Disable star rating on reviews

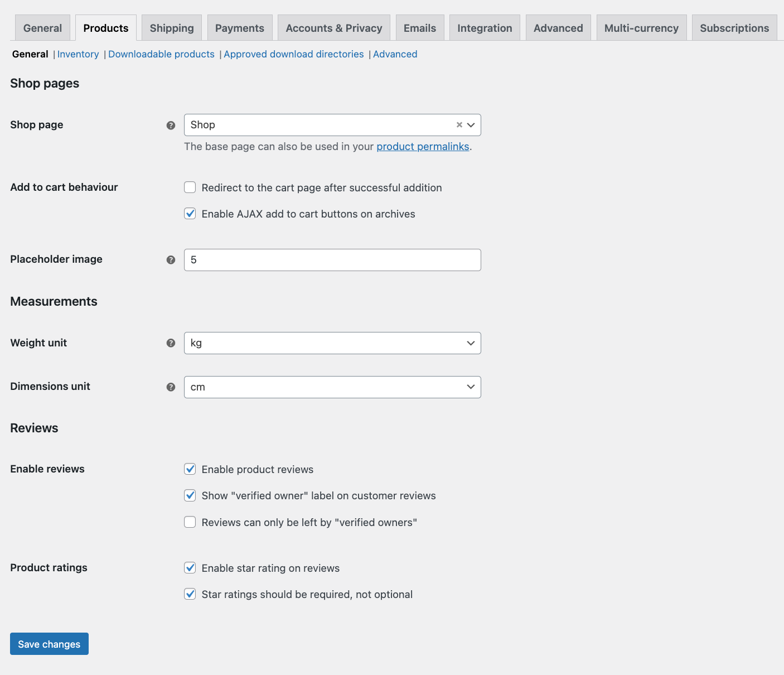pos(190,568)
